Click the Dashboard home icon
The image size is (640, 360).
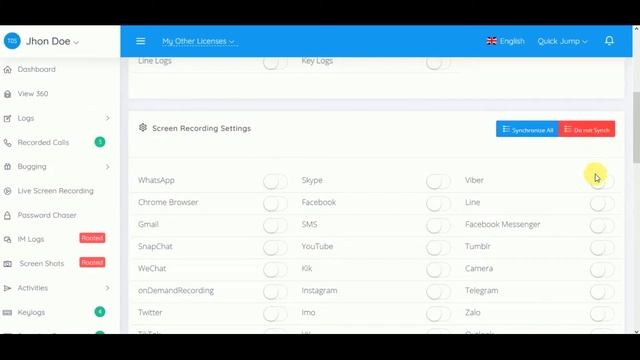[x=7, y=69]
